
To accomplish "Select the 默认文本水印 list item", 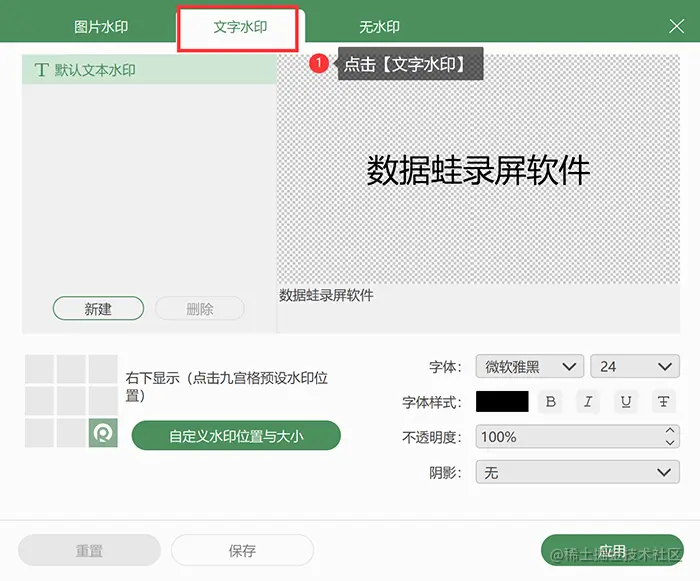I will click(x=149, y=70).
